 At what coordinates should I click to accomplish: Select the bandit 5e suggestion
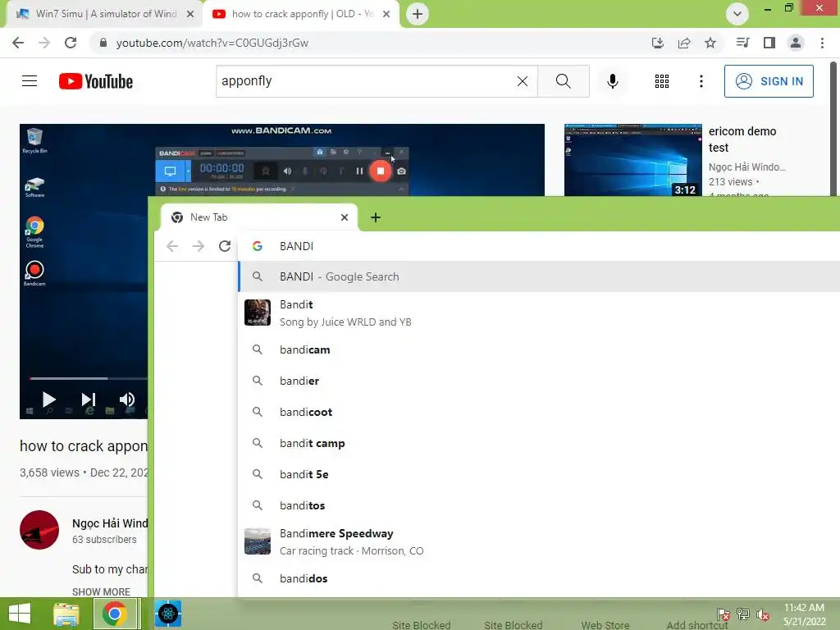point(539,474)
